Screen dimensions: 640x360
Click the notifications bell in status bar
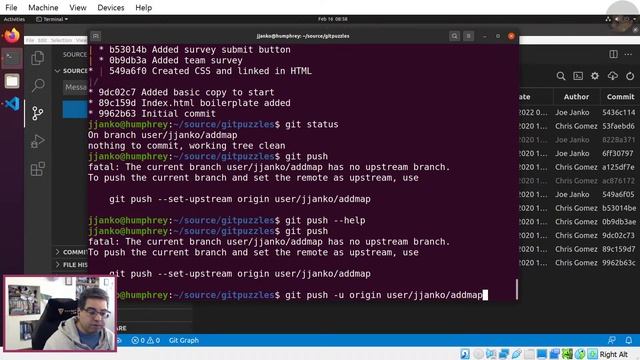pyautogui.click(x=629, y=340)
